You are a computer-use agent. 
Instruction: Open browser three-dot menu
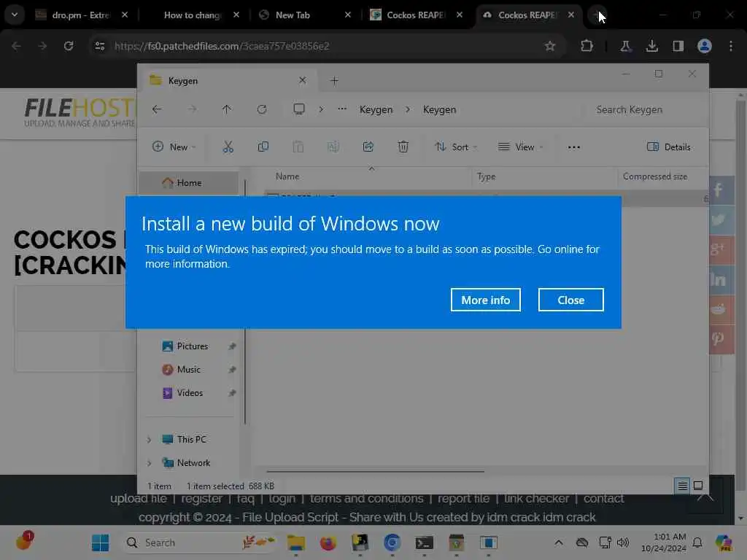(x=731, y=46)
